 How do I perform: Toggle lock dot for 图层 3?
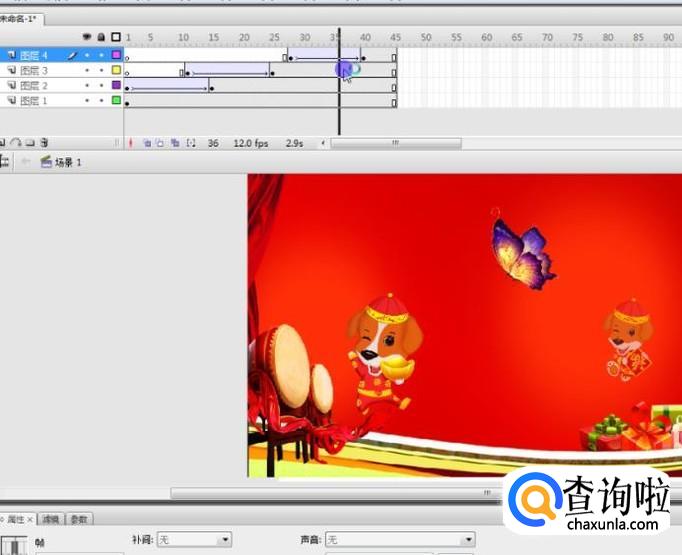pos(101,70)
